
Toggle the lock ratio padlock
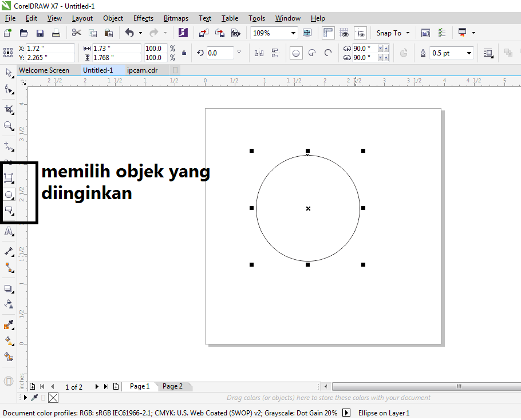coord(184,53)
